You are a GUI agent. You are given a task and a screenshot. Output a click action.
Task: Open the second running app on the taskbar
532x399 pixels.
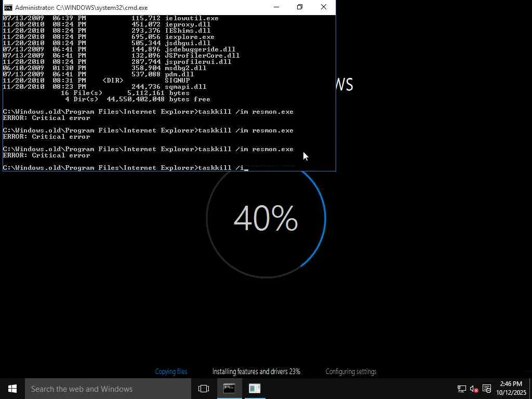point(255,389)
